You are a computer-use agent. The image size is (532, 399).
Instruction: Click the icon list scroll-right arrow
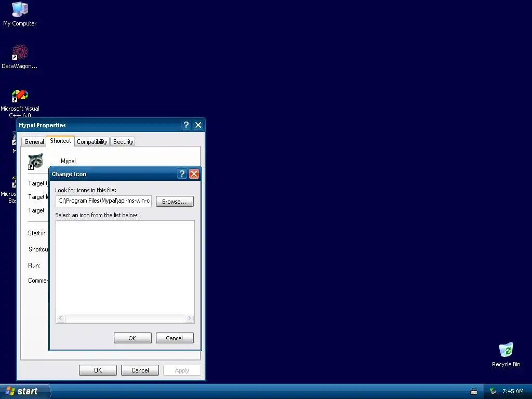tap(189, 318)
